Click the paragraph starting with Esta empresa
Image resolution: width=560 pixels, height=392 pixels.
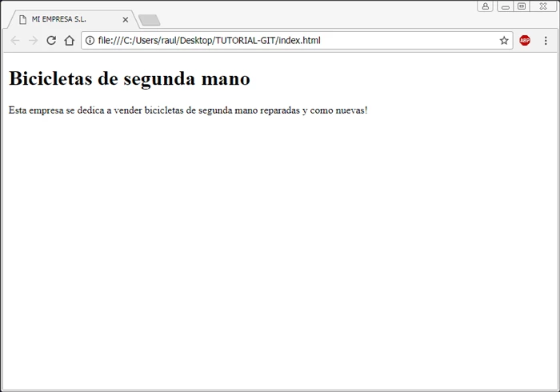pyautogui.click(x=188, y=110)
